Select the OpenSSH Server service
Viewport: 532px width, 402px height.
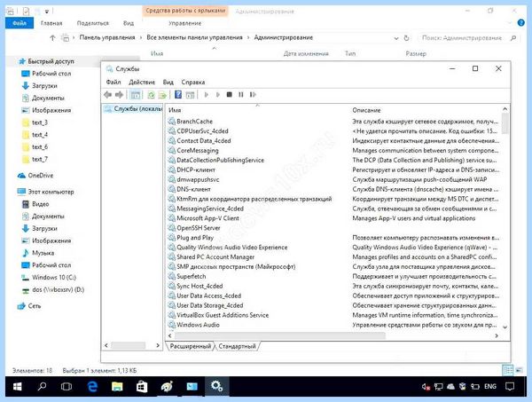coord(199,228)
